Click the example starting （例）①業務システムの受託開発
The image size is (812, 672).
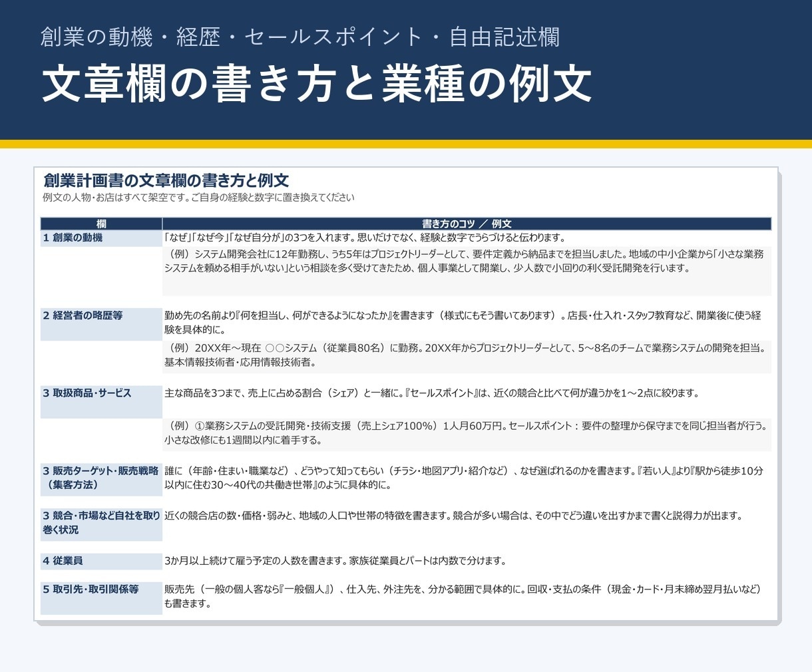[467, 433]
